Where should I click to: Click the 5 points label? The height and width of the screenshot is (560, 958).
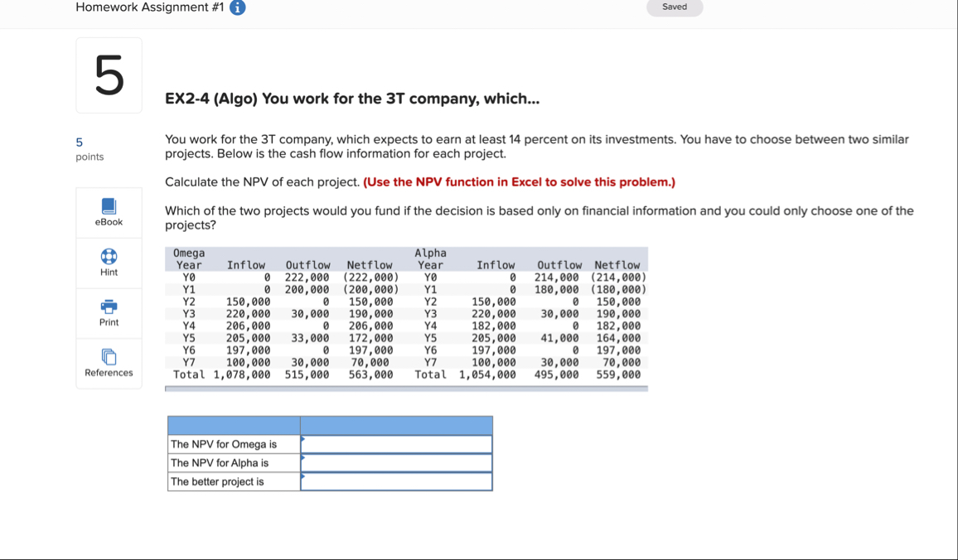click(x=89, y=150)
